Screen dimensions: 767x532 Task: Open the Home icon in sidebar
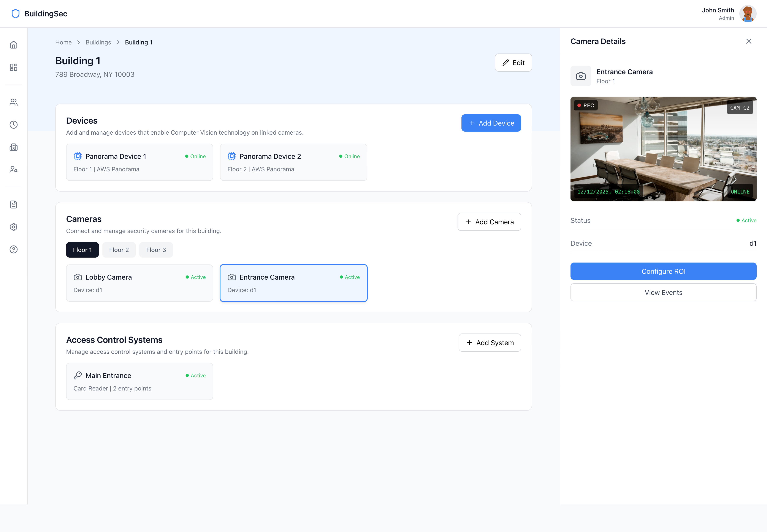[13, 45]
